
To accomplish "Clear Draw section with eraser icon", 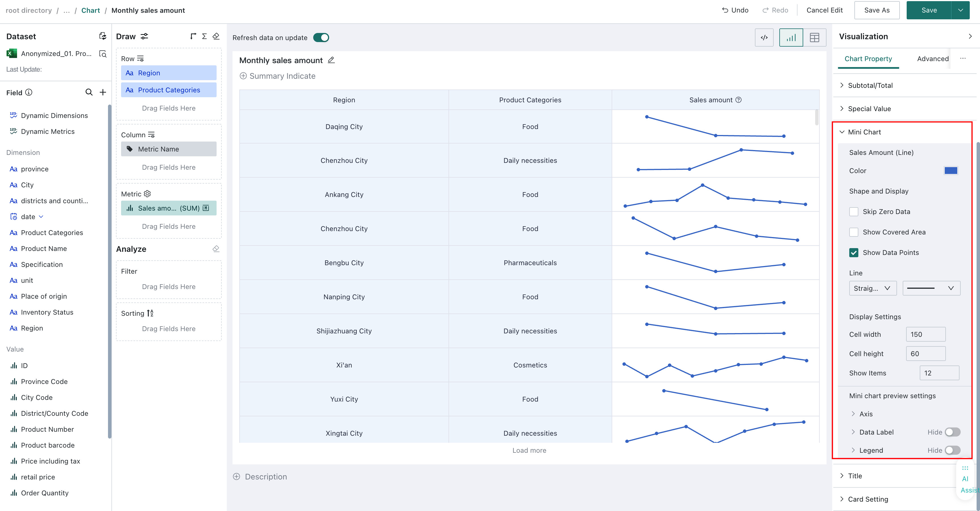I will click(x=216, y=36).
